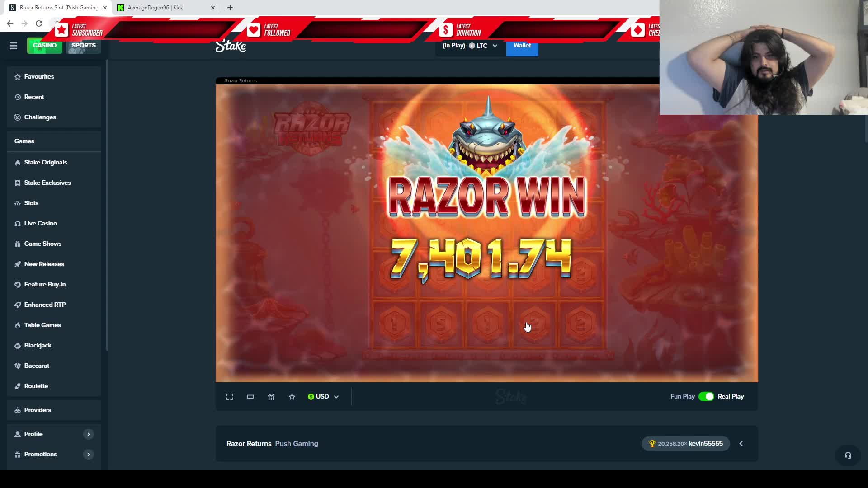
Task: Collapse the game info chevron
Action: pyautogui.click(x=741, y=444)
